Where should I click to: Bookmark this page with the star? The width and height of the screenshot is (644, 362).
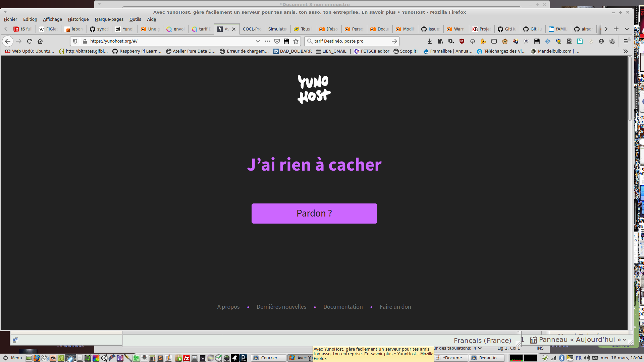tap(296, 41)
